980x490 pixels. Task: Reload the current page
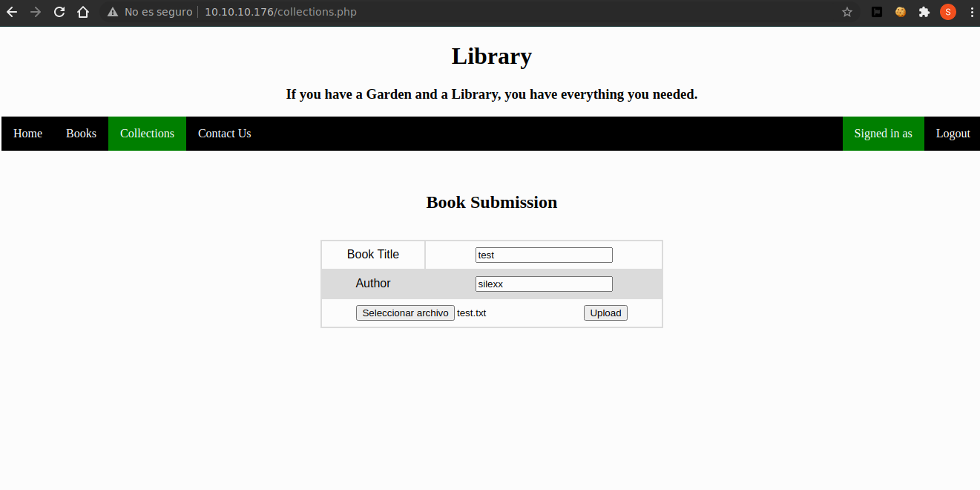tap(59, 12)
